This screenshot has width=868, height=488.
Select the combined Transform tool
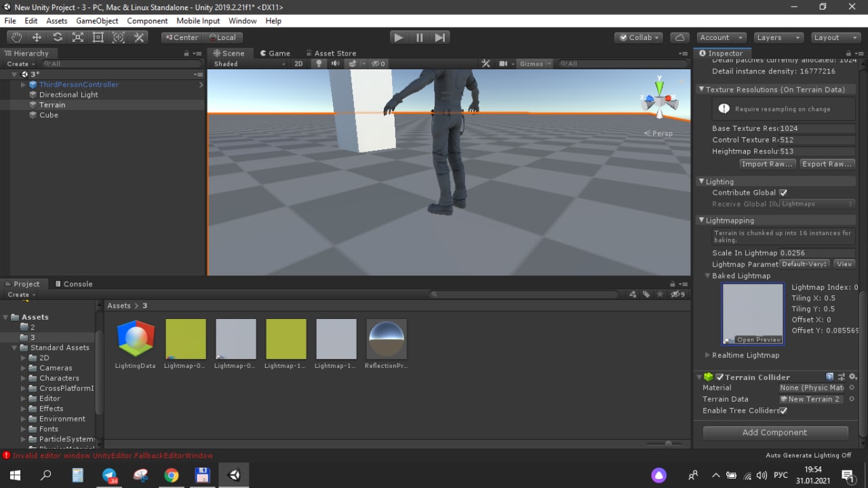pos(119,37)
